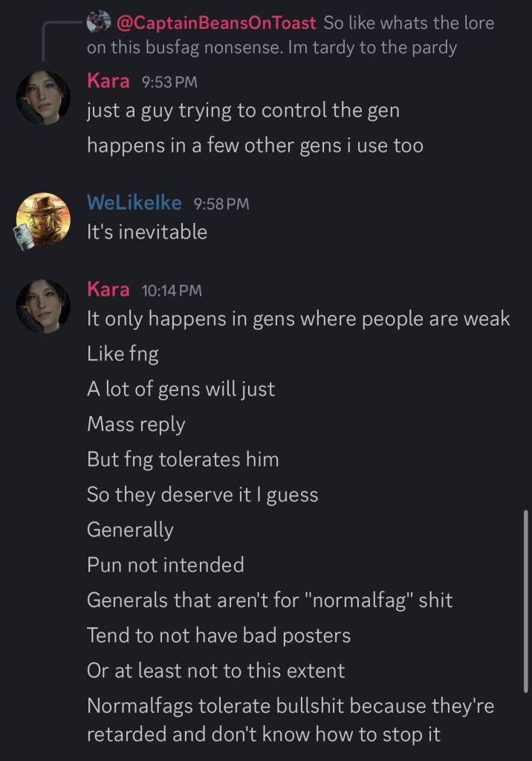
Task: Open Kara's avatar at the 9:53 PM message
Action: point(43,97)
